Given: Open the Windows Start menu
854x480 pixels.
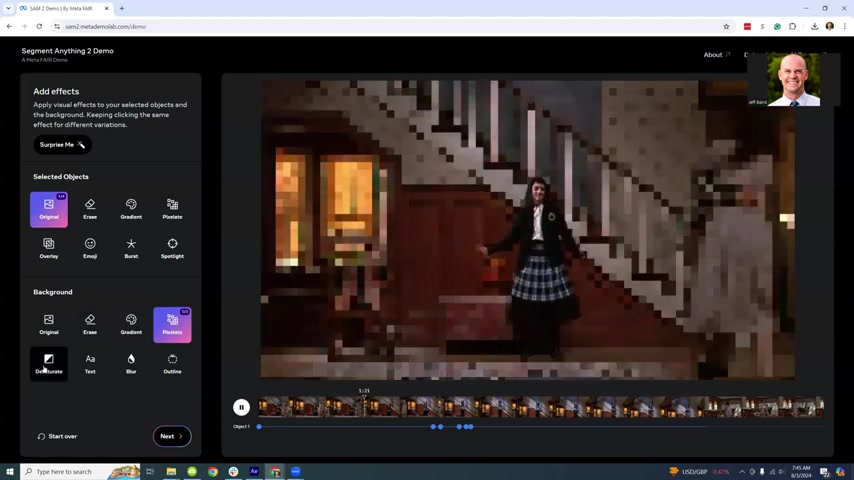Looking at the screenshot, I should click(x=10, y=471).
